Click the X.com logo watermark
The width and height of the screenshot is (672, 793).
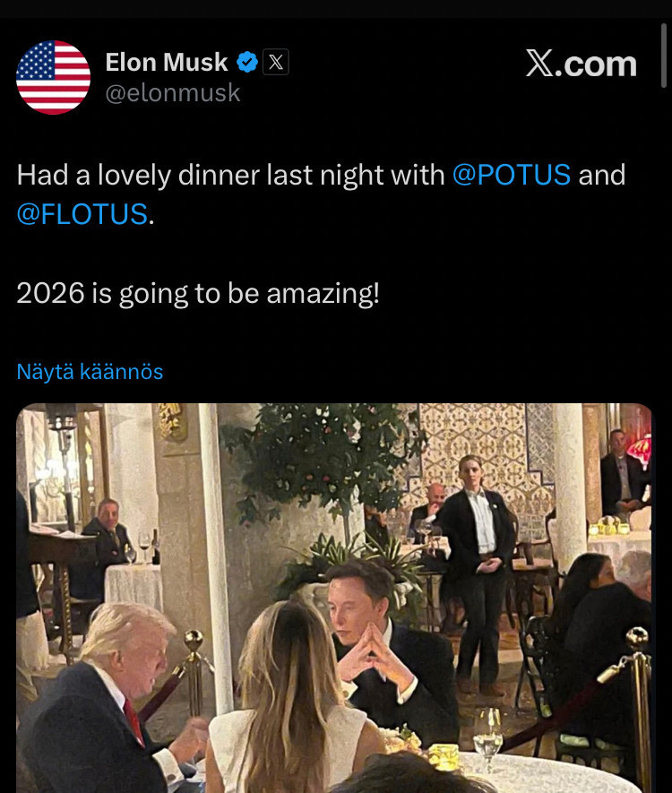(x=581, y=64)
